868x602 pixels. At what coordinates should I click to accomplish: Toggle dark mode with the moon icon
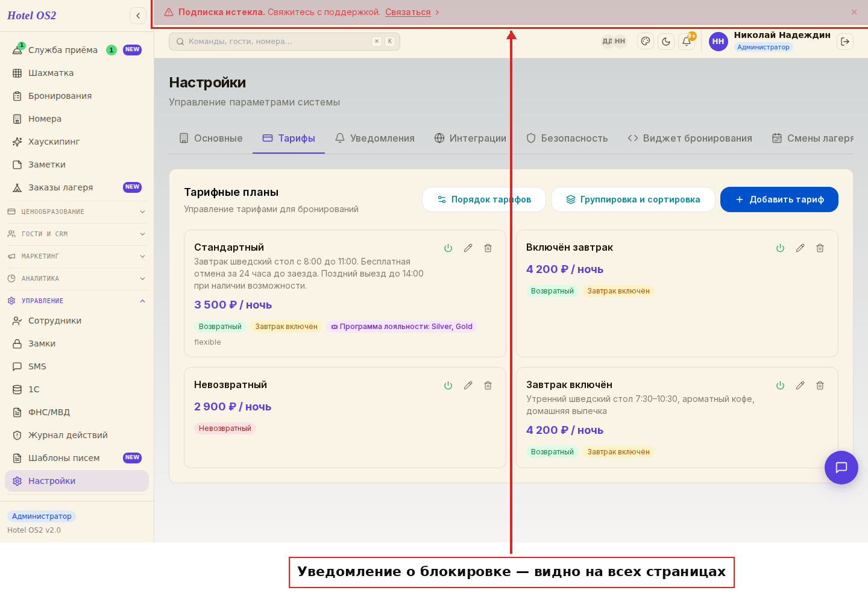tap(666, 42)
